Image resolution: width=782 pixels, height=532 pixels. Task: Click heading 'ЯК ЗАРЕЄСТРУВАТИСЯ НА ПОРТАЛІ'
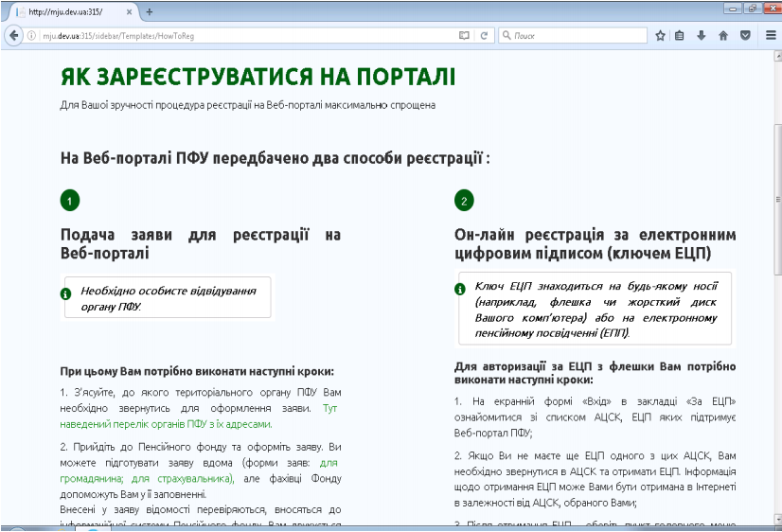pos(258,77)
